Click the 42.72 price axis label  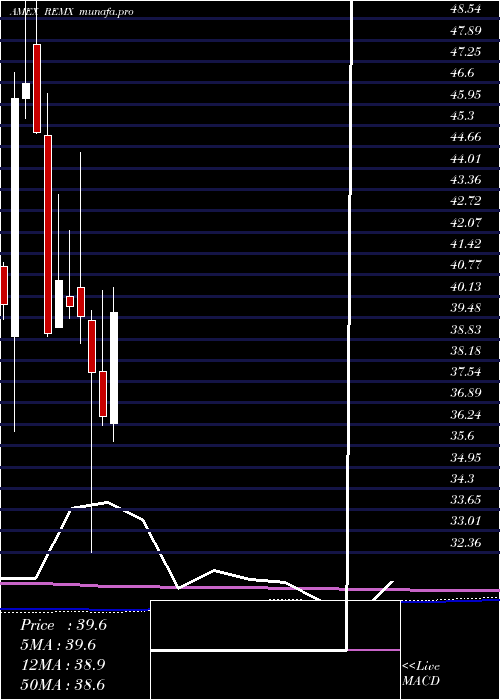[466, 201]
